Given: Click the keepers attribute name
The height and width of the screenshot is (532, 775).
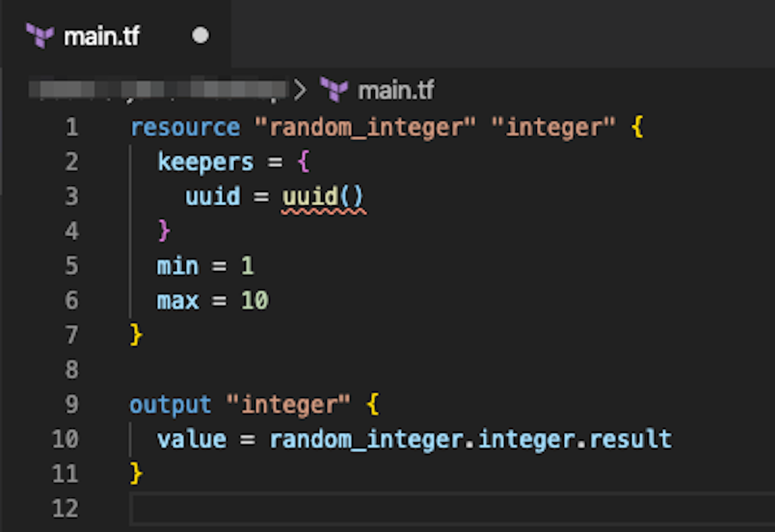Looking at the screenshot, I should point(204,161).
